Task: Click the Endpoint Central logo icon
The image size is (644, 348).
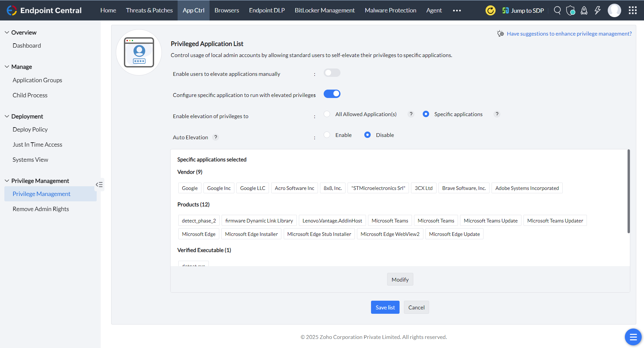Action: pyautogui.click(x=12, y=10)
